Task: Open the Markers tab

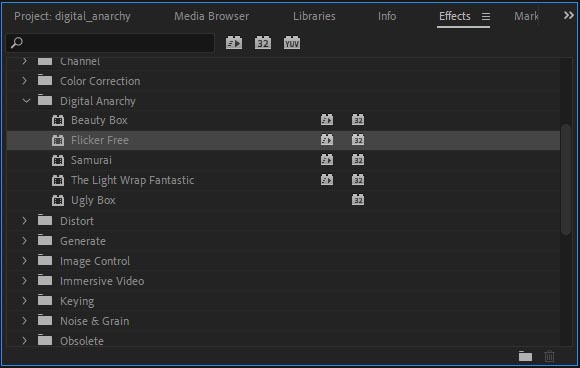Action: coord(526,16)
